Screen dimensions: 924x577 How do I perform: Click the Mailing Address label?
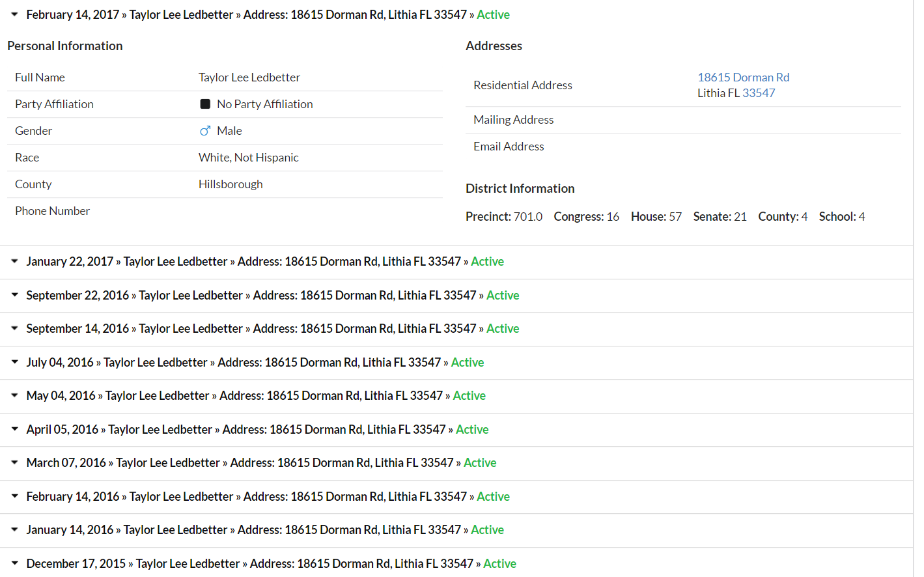[x=514, y=120]
